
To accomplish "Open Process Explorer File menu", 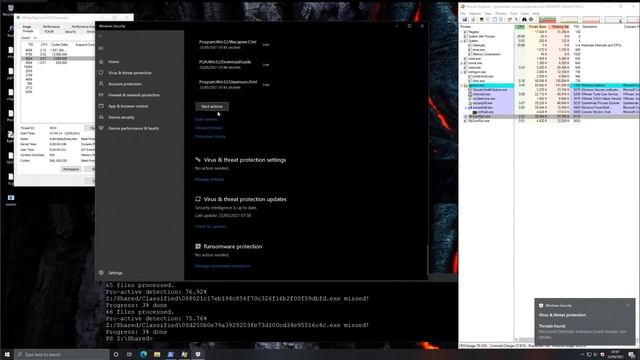I will (x=463, y=13).
